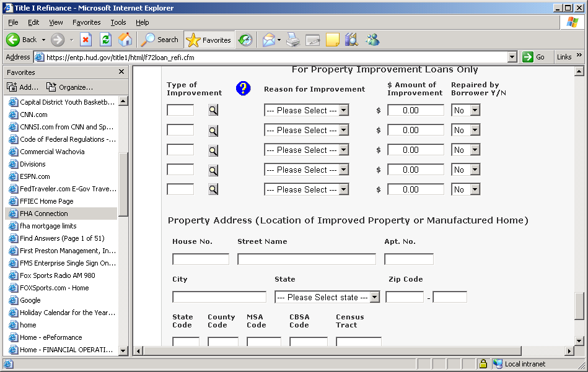Click the Print toolbar icon
The image size is (588, 372).
coord(293,40)
